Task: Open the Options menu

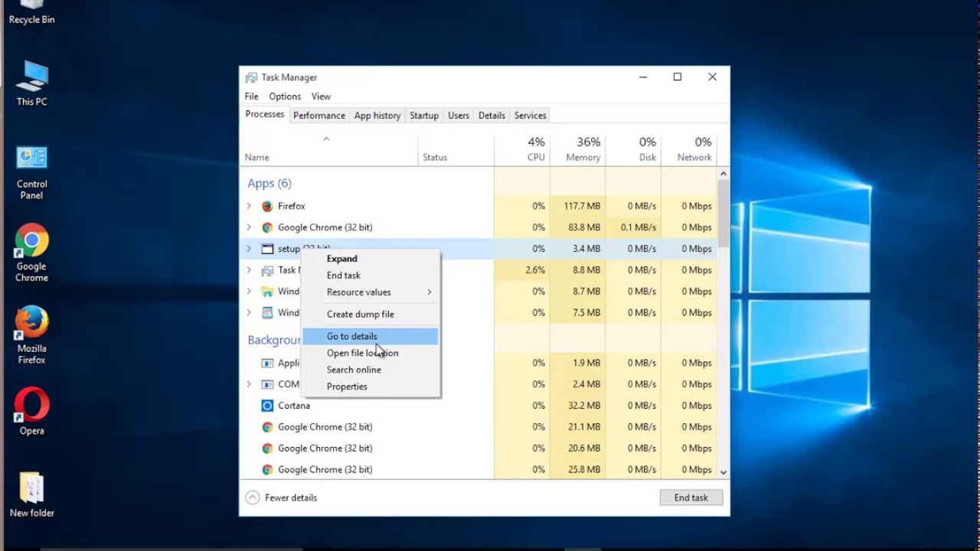Action: tap(285, 96)
